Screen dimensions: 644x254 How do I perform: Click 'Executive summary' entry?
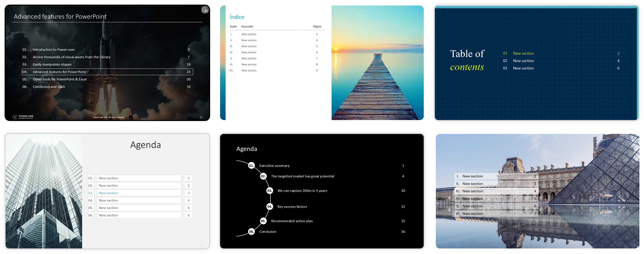pyautogui.click(x=274, y=166)
